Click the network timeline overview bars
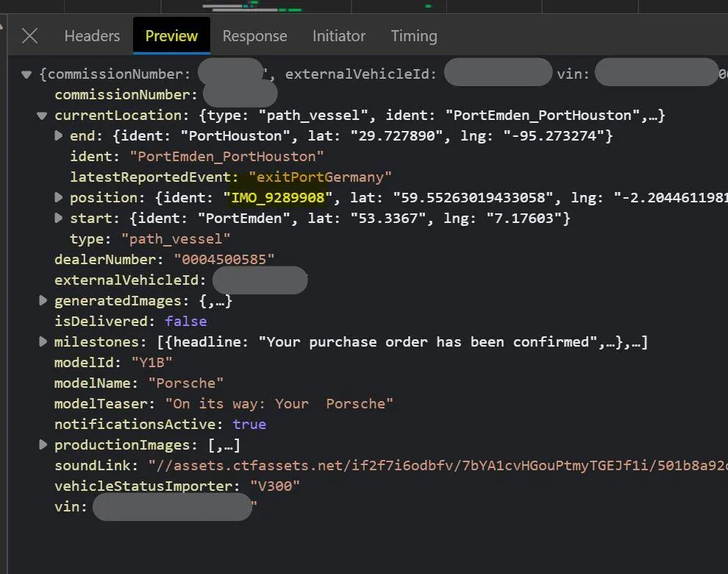 pos(251,6)
